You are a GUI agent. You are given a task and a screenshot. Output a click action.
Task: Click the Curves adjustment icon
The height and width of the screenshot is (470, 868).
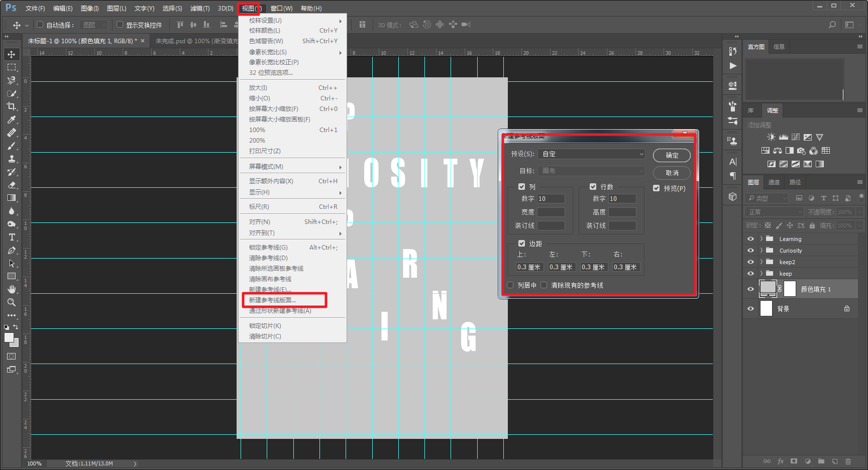(796, 137)
